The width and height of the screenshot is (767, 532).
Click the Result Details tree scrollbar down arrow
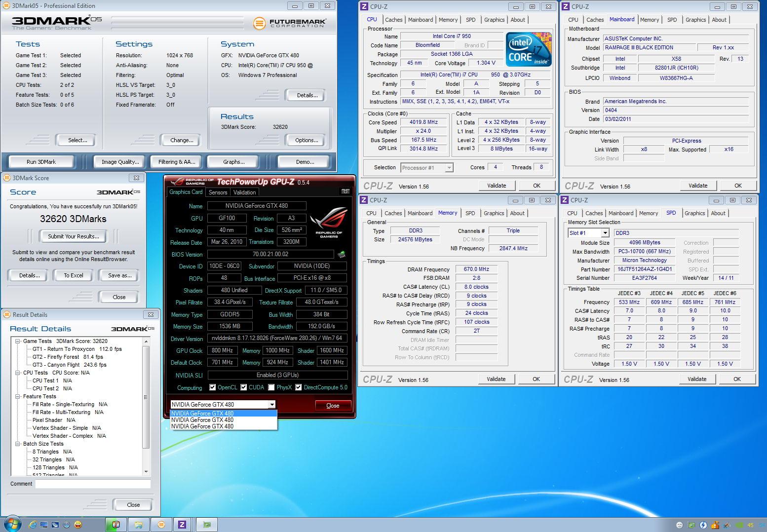(146, 472)
